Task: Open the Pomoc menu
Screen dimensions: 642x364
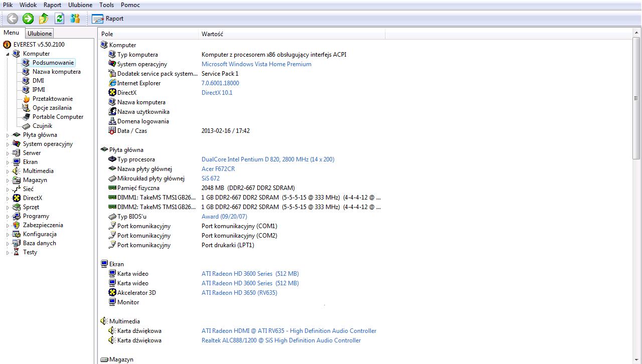Action: (x=130, y=5)
